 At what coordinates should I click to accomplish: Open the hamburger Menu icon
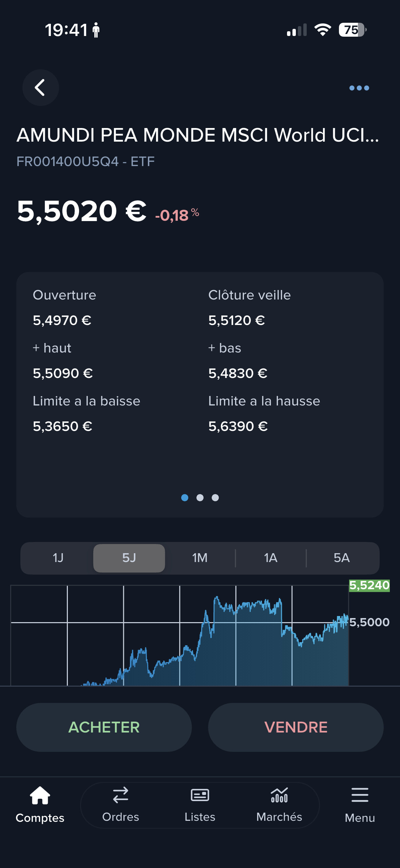pos(360,795)
